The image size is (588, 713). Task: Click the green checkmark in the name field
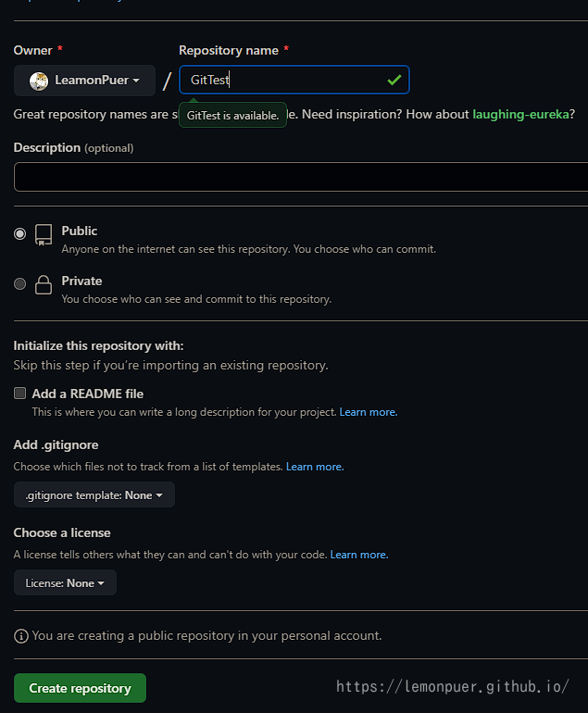point(394,80)
